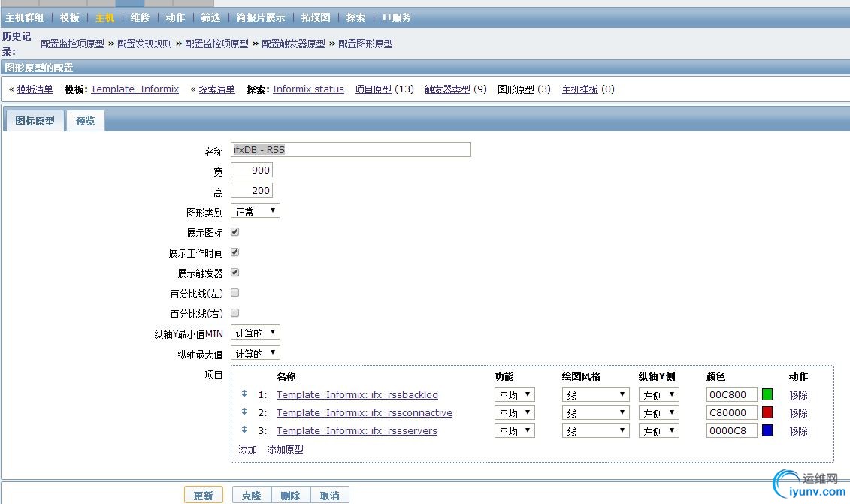
Task: Open the 筛选 menu item
Action: (x=210, y=17)
